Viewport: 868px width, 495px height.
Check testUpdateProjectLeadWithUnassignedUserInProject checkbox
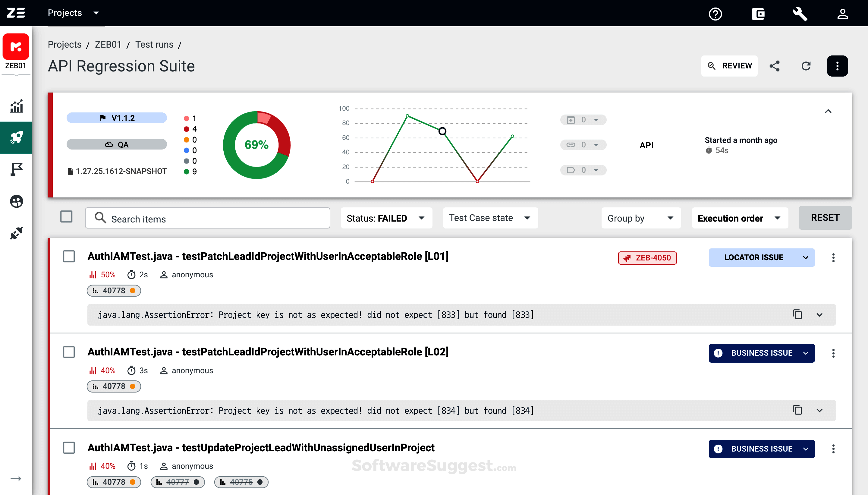coord(69,448)
